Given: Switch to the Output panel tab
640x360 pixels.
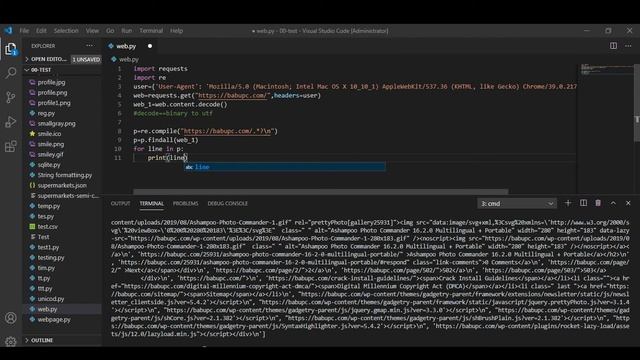Looking at the screenshot, I should coord(120,203).
